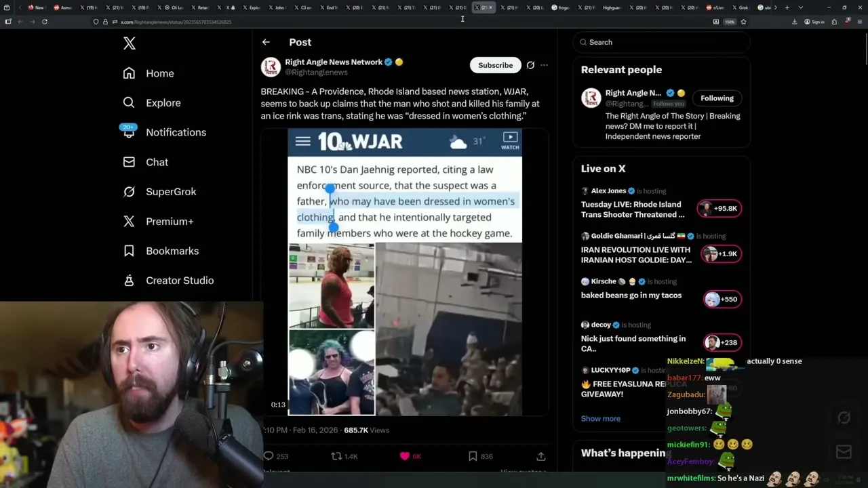Expand the browser tab list dropdown

pos(801,7)
